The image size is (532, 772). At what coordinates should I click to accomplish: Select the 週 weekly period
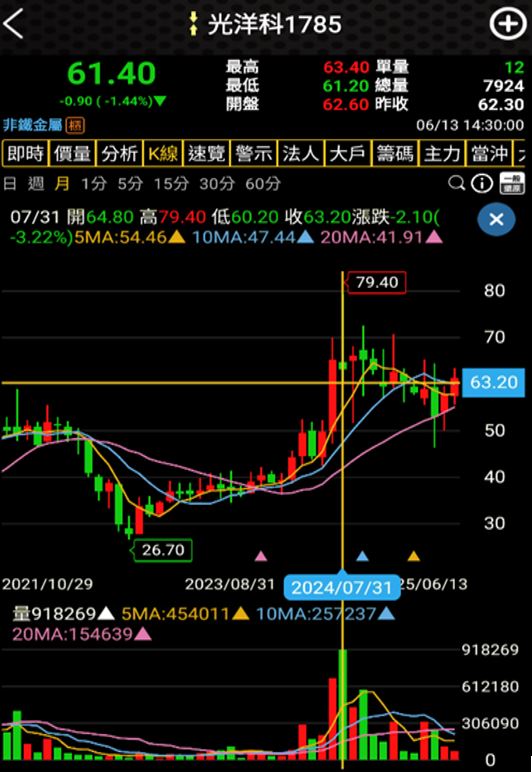tap(36, 184)
